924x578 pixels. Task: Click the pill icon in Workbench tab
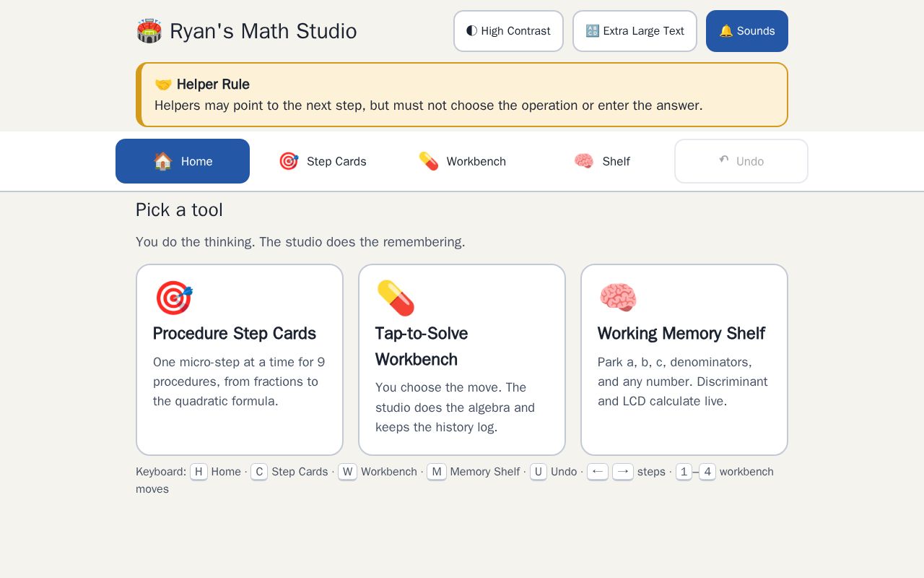coord(429,161)
